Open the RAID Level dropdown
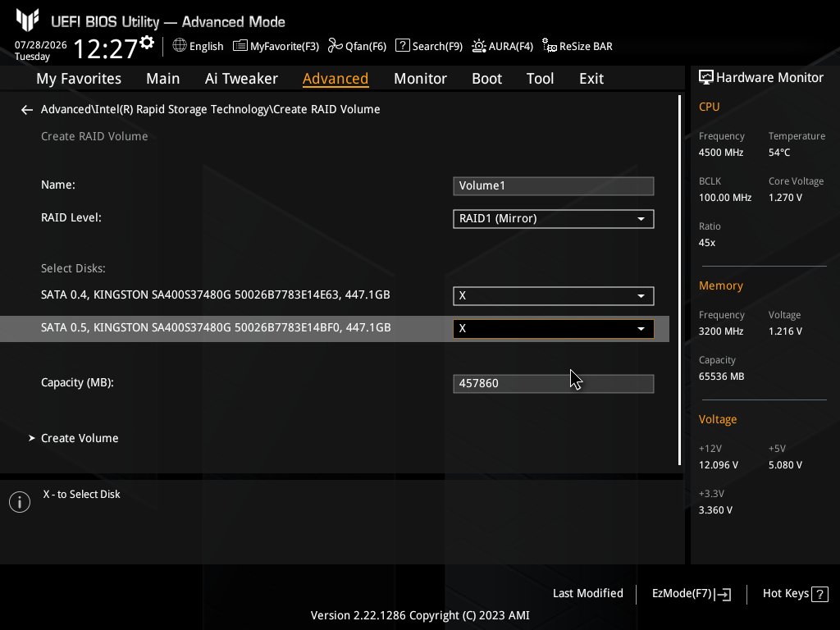840x630 pixels. 554,218
